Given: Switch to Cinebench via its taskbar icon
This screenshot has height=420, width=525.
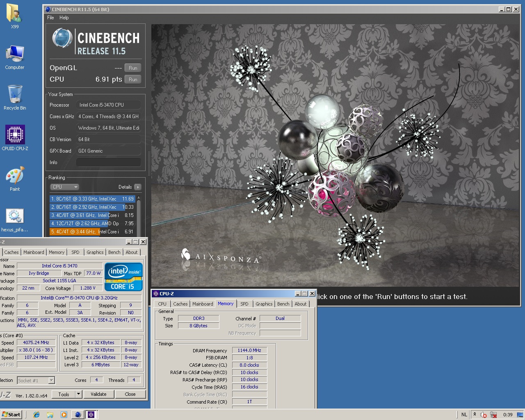Looking at the screenshot, I should [78, 415].
